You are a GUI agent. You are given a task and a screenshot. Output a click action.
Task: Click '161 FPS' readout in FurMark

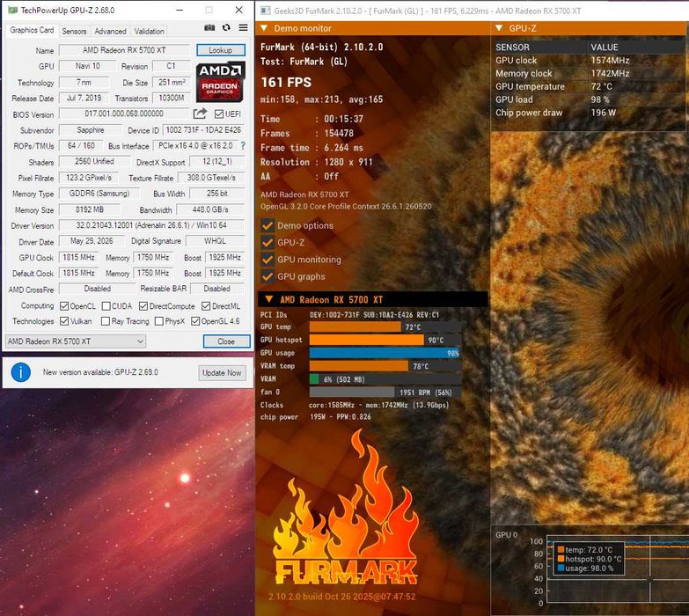286,82
